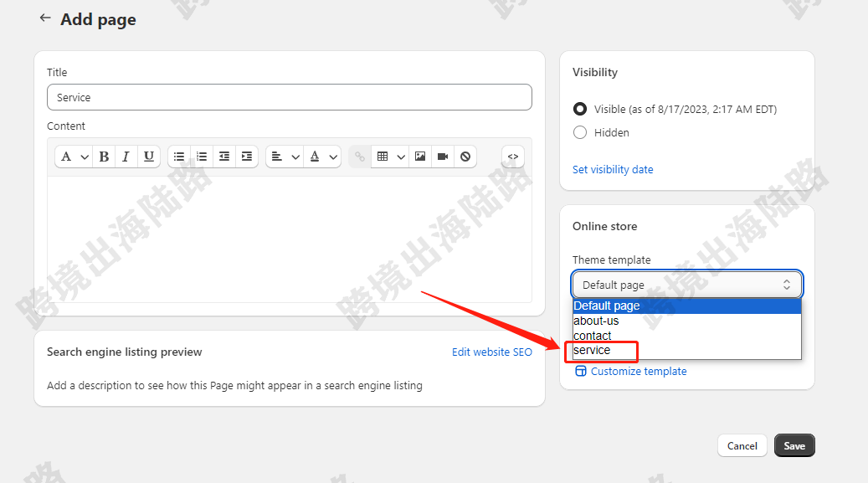Image resolution: width=868 pixels, height=483 pixels.
Task: Click inside the Content editor area
Action: [x=290, y=239]
